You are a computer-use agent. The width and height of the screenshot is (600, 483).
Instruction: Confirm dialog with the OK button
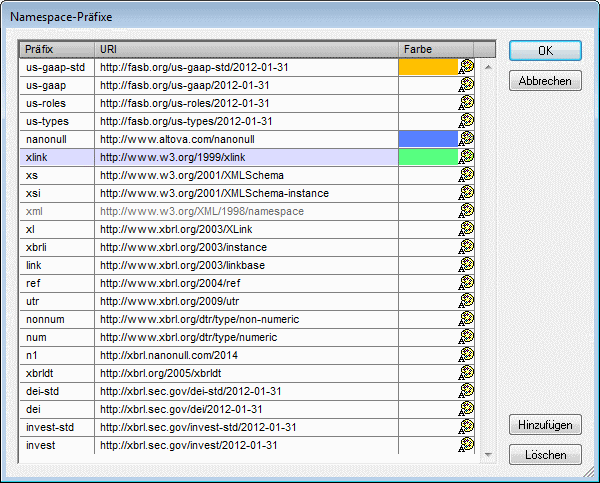(545, 50)
